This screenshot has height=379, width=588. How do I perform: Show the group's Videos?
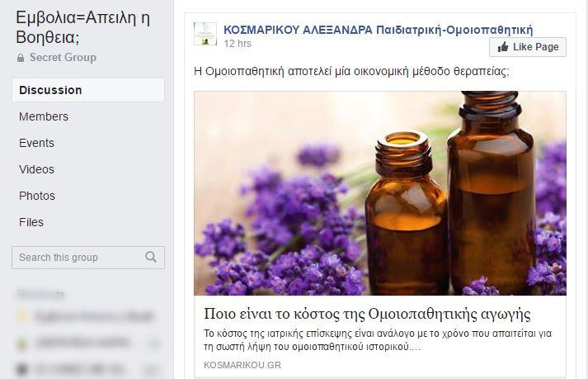coord(36,169)
